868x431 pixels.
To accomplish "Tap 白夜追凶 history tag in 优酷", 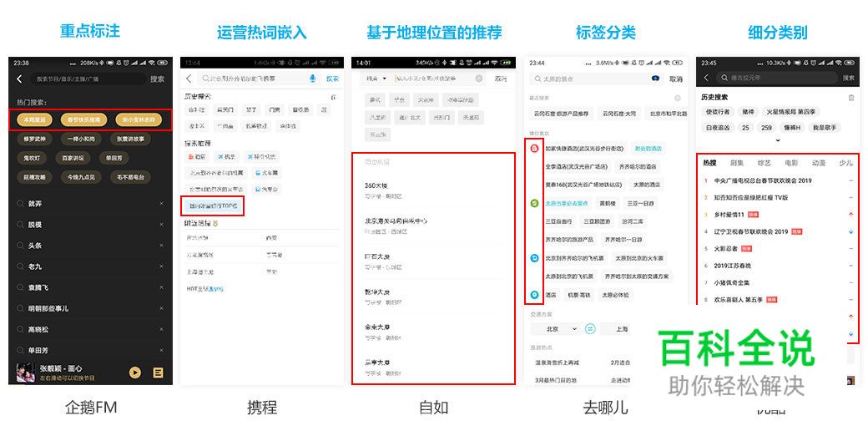I will click(x=718, y=128).
